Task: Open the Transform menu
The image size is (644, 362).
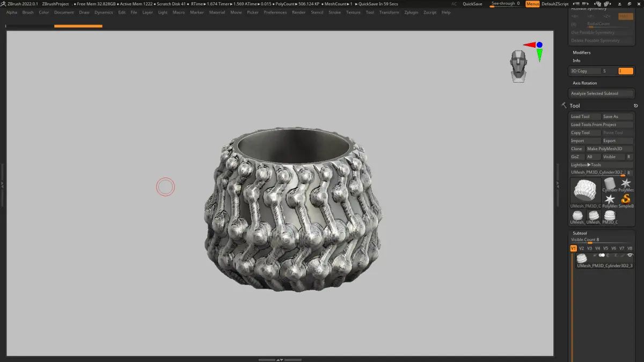Action: [389, 12]
